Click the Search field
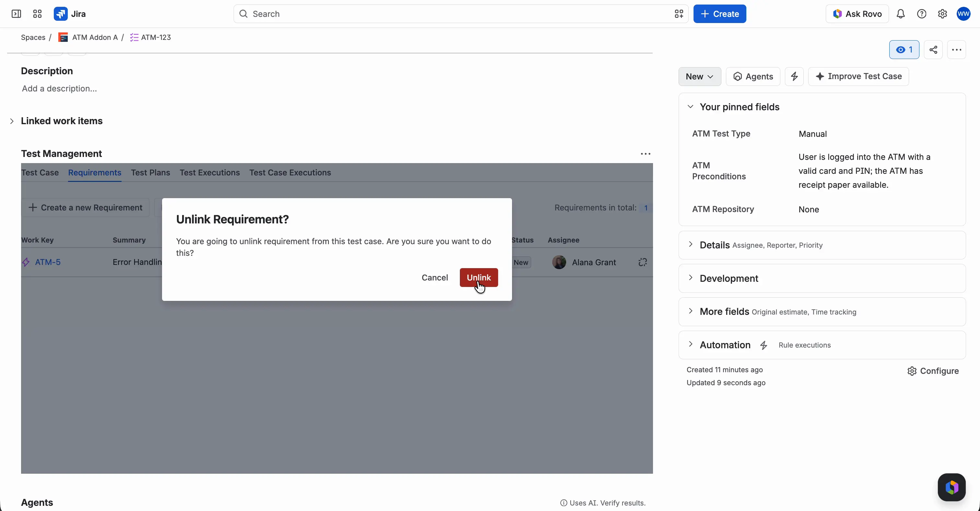Viewport: 980px width, 511px height. (460, 14)
